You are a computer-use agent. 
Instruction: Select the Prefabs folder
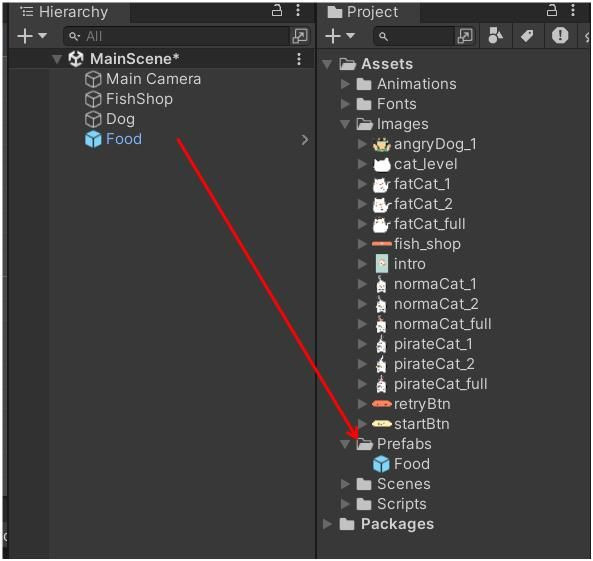coord(404,444)
